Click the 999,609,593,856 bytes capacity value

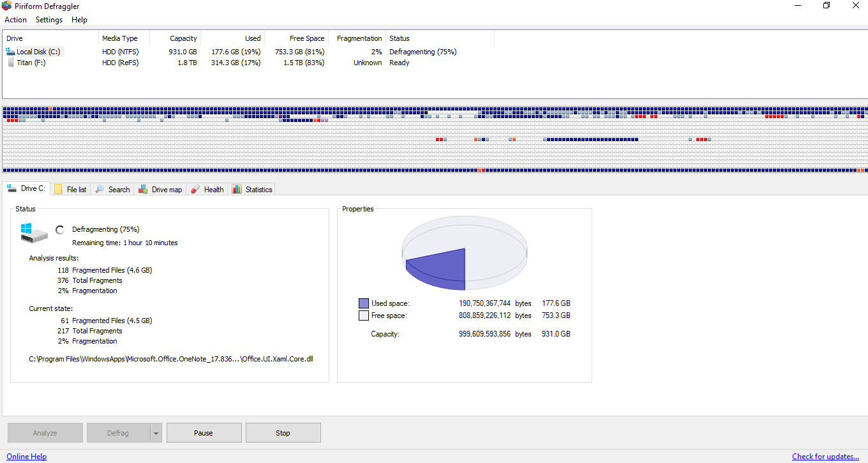click(x=495, y=334)
